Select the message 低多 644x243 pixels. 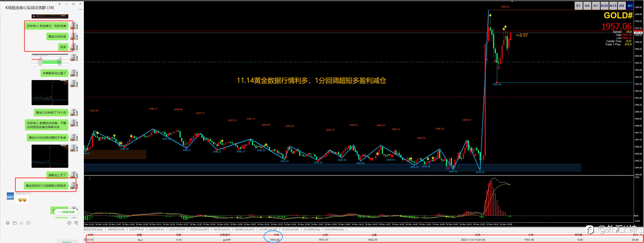pos(63,47)
